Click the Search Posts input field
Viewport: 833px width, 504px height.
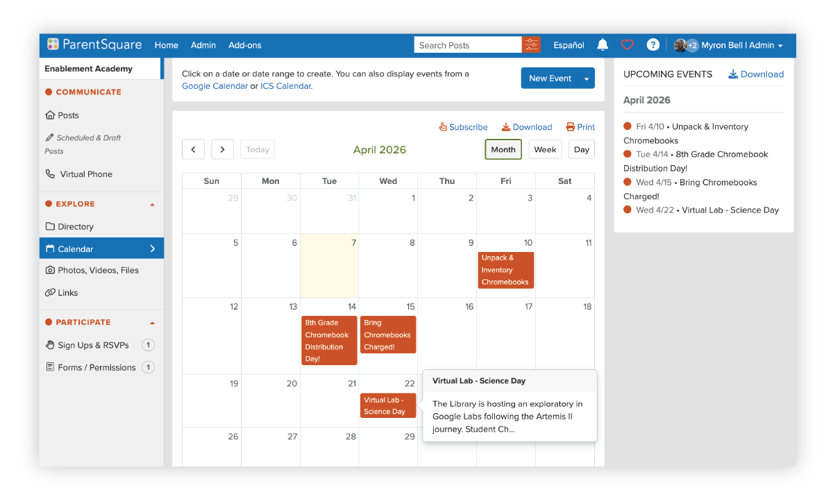tap(468, 45)
